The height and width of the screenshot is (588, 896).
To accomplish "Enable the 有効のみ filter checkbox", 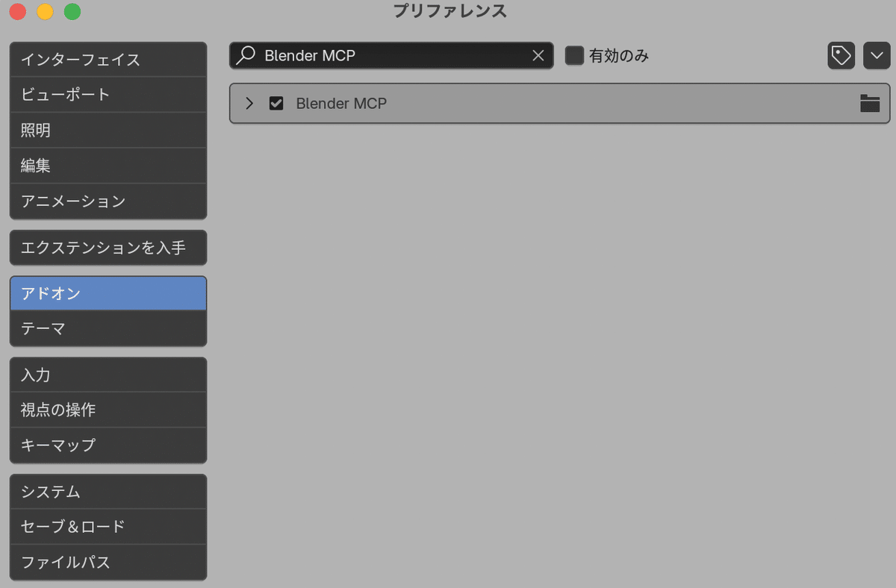I will 574,55.
